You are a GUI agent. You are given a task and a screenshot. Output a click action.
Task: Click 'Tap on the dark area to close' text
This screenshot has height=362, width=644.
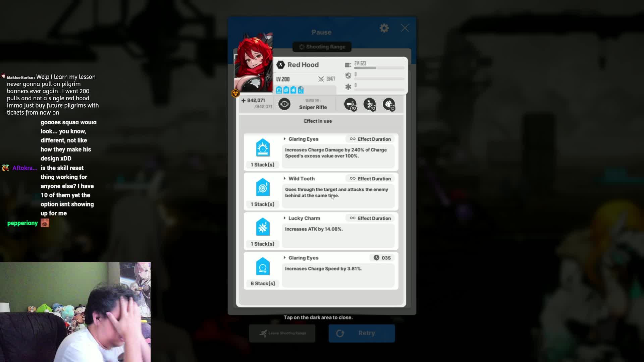point(318,317)
